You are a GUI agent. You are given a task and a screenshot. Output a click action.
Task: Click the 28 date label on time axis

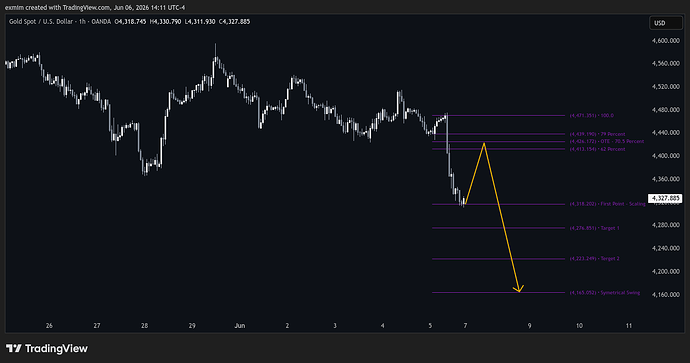click(x=144, y=326)
